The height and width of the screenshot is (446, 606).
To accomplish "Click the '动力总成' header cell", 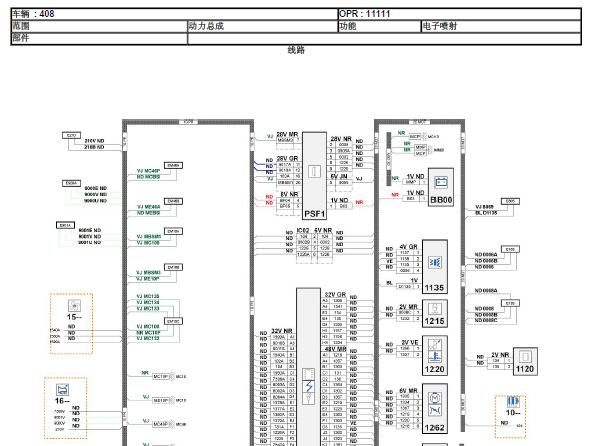I will pos(262,26).
